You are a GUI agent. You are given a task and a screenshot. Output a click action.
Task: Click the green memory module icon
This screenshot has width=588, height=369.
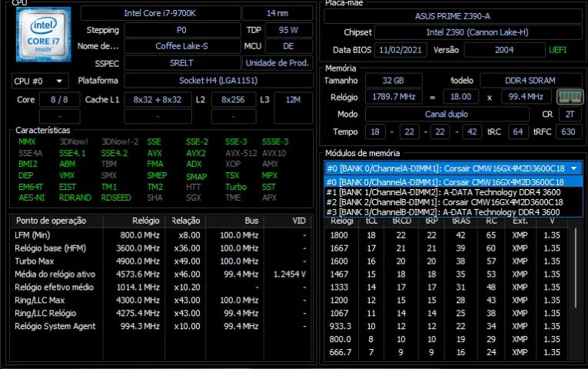click(x=570, y=97)
